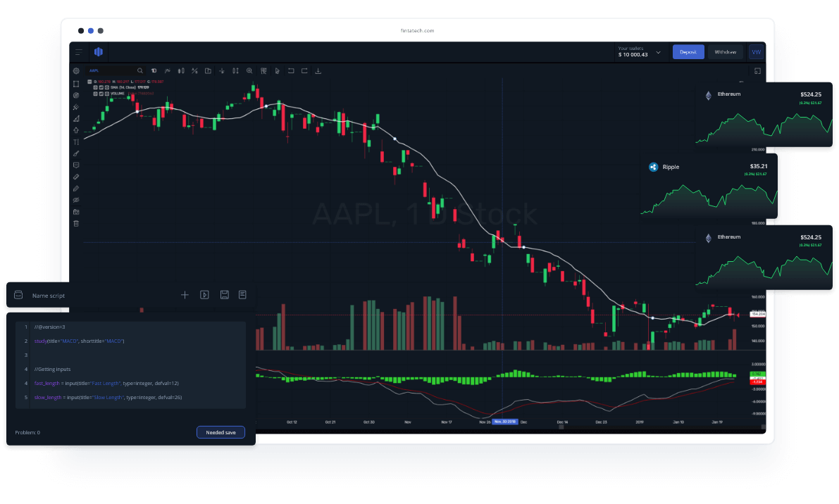Select the text tool in the left sidebar
Viewport: 839px width, 504px height.
tap(76, 142)
